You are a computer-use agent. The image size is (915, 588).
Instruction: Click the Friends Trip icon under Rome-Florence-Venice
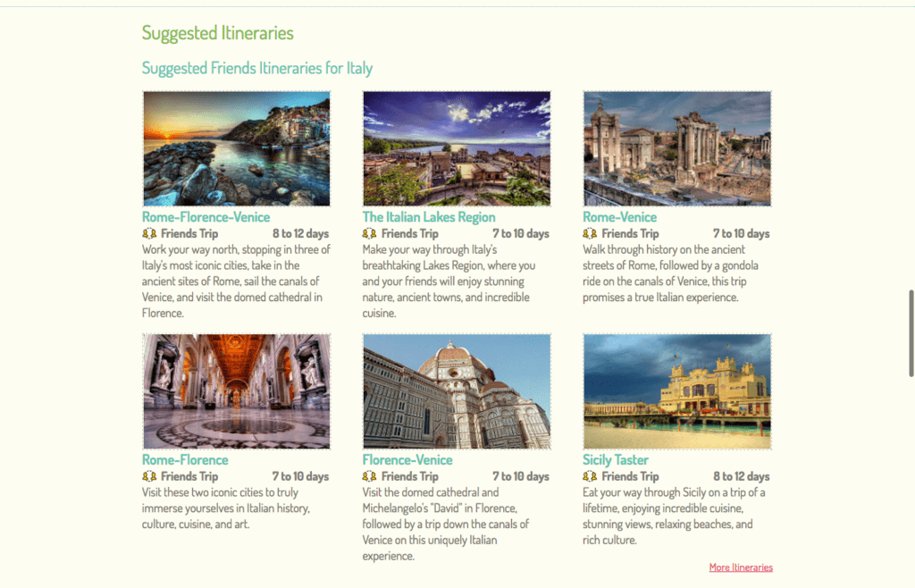149,234
